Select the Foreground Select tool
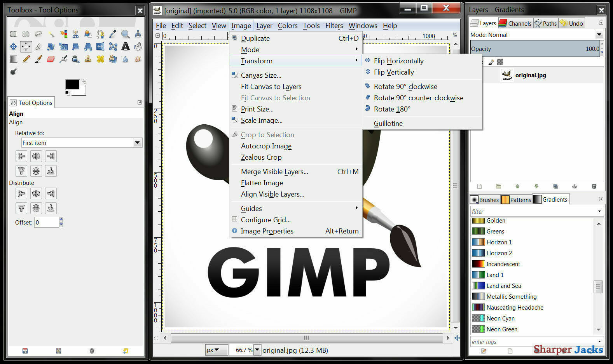Viewport: 613px width, 364px height. (x=88, y=34)
